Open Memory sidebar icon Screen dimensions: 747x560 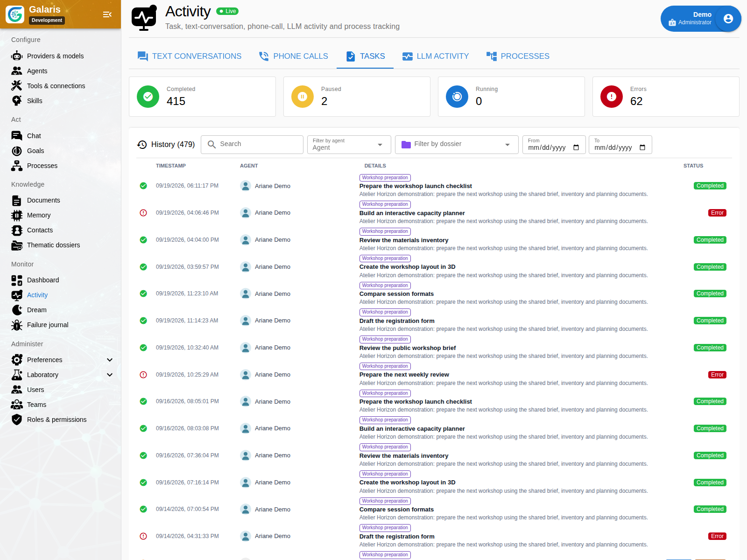[x=17, y=215]
